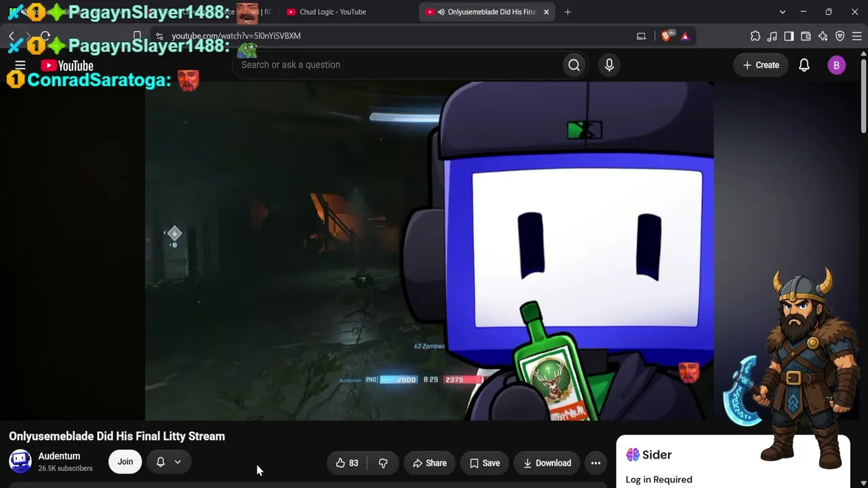Open the Brave Shields lion icon
Viewport: 868px width, 488px height.
(x=666, y=36)
